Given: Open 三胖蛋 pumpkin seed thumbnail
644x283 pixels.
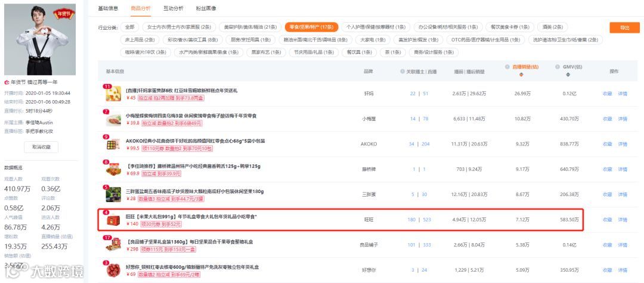Looking at the screenshot, I should 113,194.
